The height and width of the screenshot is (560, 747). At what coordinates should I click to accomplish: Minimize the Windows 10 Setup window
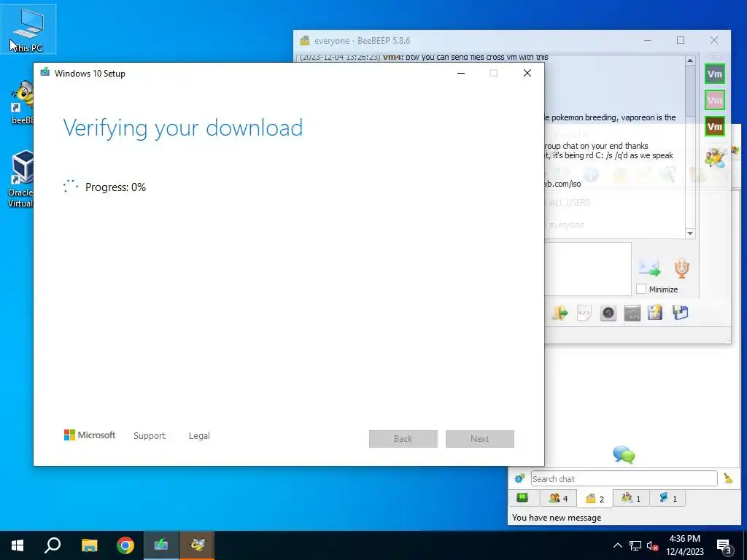(x=461, y=74)
